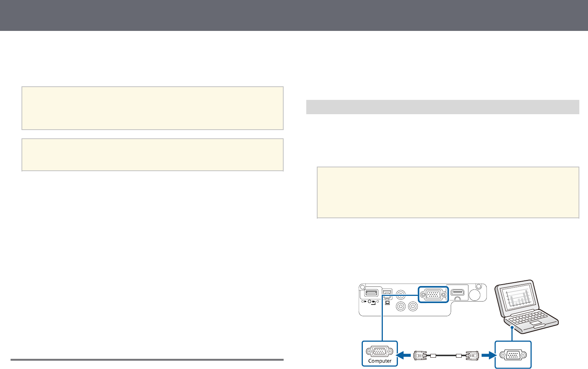Click the laptop illustration
The width and height of the screenshot is (588, 369).
[x=527, y=306]
